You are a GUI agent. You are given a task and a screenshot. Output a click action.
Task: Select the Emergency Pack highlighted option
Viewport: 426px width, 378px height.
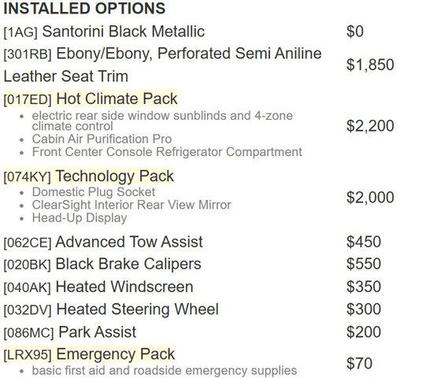pos(116,354)
